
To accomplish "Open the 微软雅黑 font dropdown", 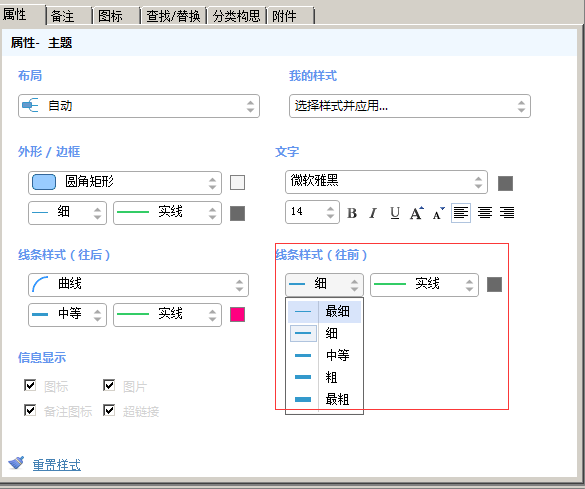I will (x=387, y=182).
